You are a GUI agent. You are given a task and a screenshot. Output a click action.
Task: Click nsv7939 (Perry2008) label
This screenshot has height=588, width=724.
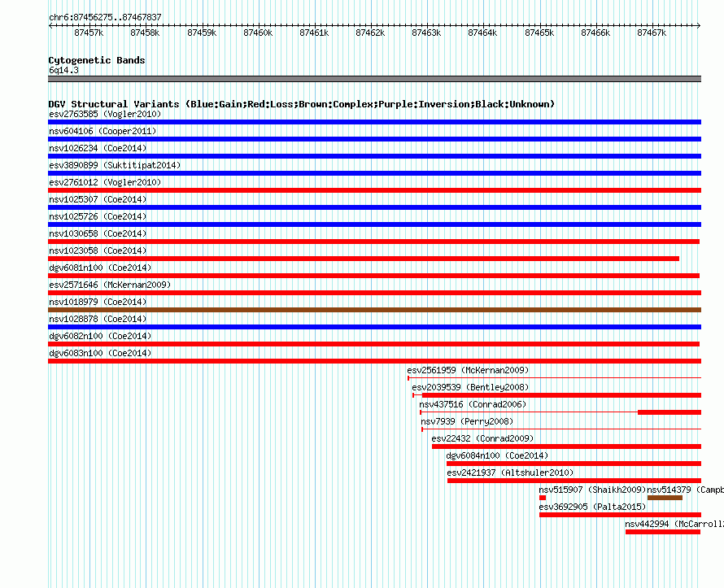point(467,421)
